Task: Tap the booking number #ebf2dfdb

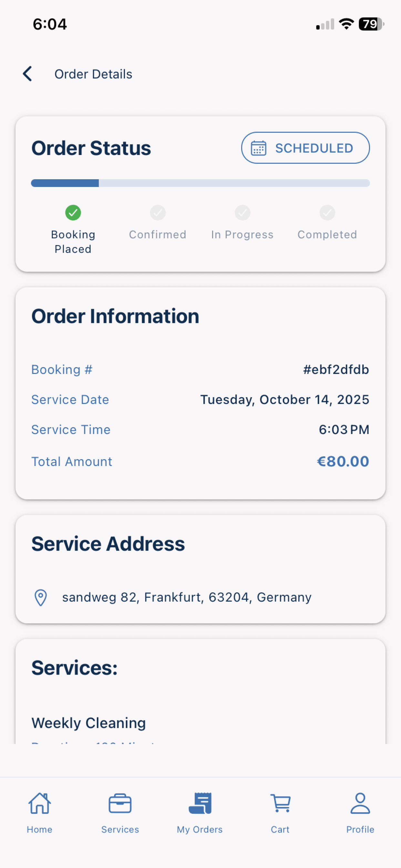Action: coord(336,370)
